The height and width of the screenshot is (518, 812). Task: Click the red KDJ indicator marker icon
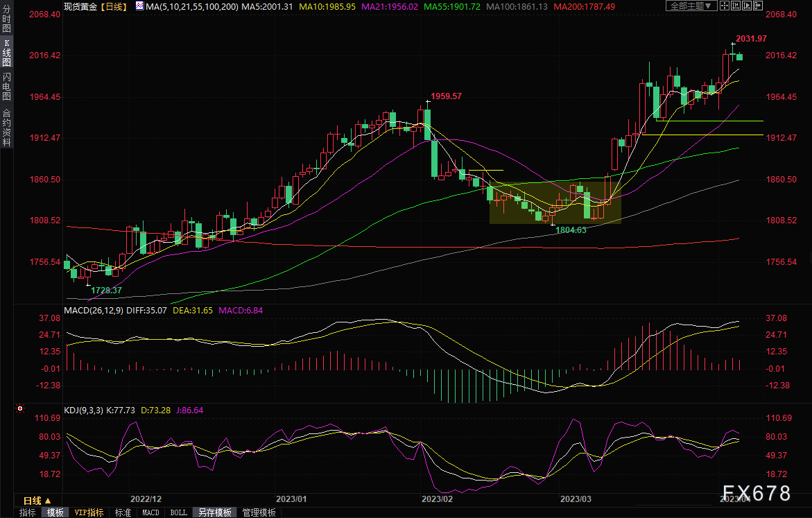coord(19,410)
